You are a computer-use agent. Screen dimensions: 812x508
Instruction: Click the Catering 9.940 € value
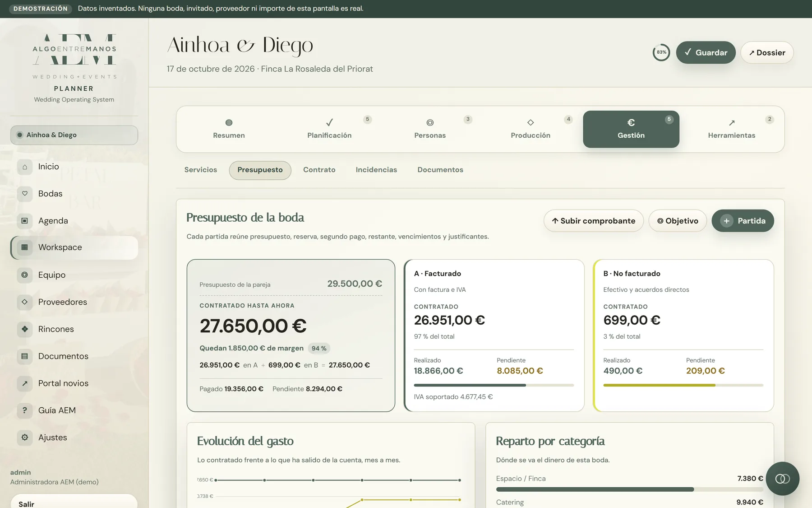coord(750,502)
